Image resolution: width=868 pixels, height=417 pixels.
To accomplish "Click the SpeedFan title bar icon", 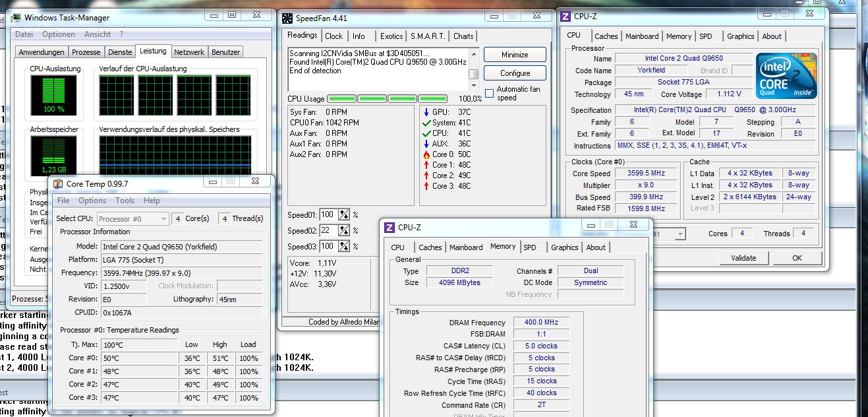I will [287, 18].
